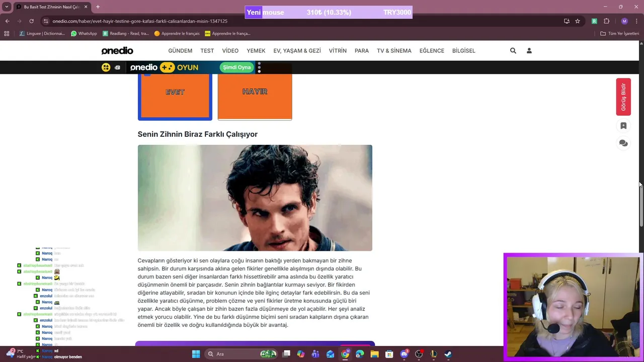The image size is (644, 362).
Task: Open the tab search dropdown arrow
Action: click(x=7, y=7)
